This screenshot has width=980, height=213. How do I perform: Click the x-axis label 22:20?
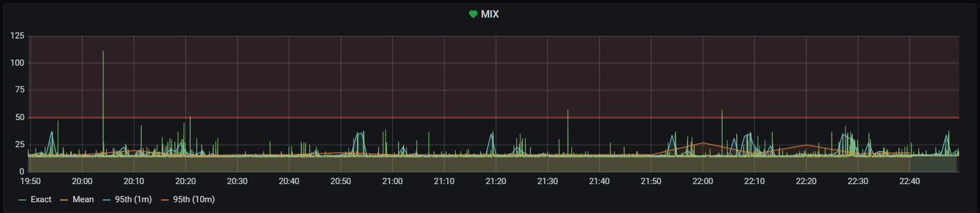pyautogui.click(x=806, y=181)
